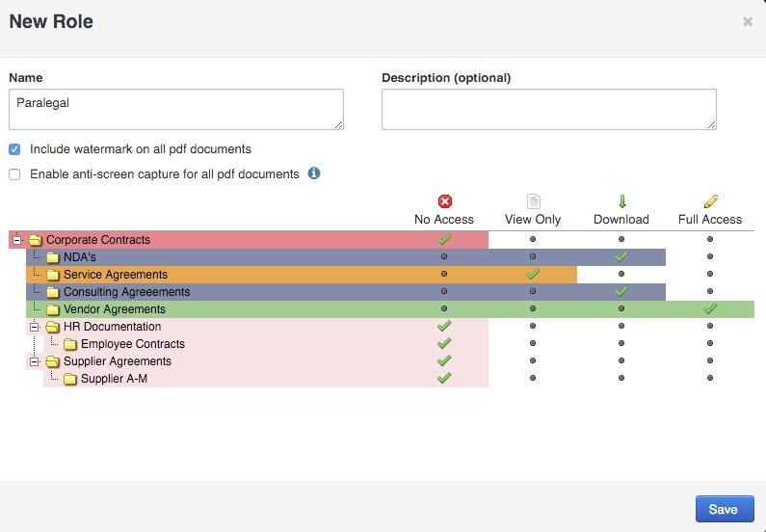Set Consulting Agreeements to View Only

coord(533,291)
